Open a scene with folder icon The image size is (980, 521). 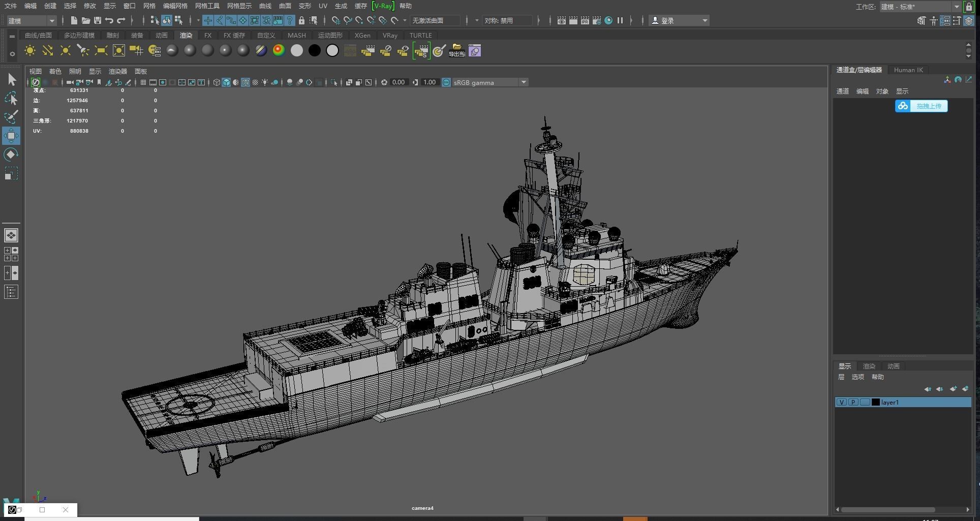pos(85,20)
